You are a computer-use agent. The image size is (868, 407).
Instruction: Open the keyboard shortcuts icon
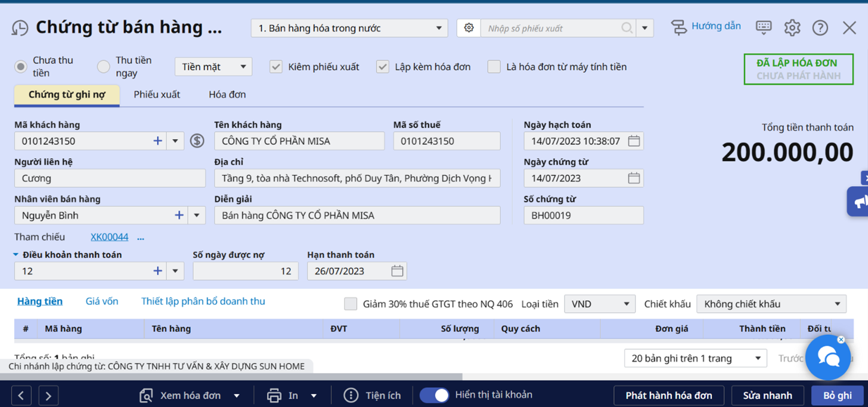(764, 27)
